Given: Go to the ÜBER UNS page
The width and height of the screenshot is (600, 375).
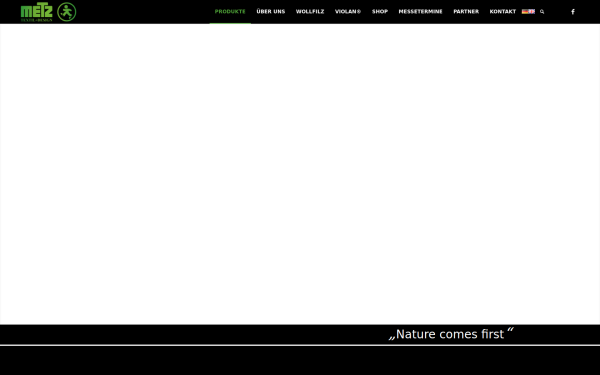Looking at the screenshot, I should pyautogui.click(x=271, y=11).
